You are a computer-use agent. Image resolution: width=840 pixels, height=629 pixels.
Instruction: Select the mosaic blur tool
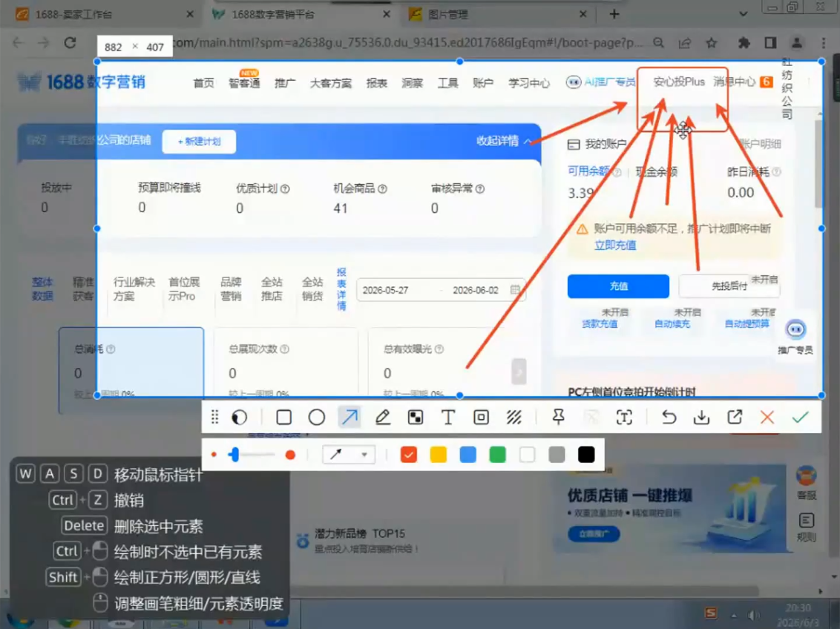tap(416, 417)
